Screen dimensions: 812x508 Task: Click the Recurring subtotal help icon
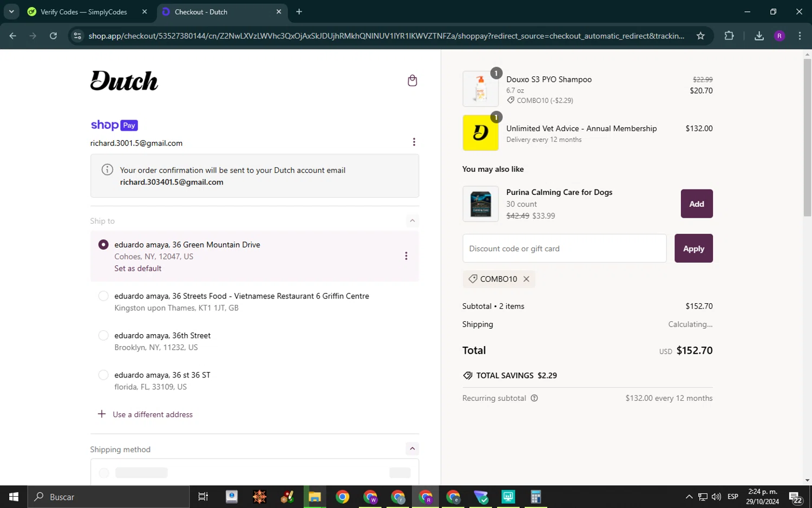coord(534,398)
